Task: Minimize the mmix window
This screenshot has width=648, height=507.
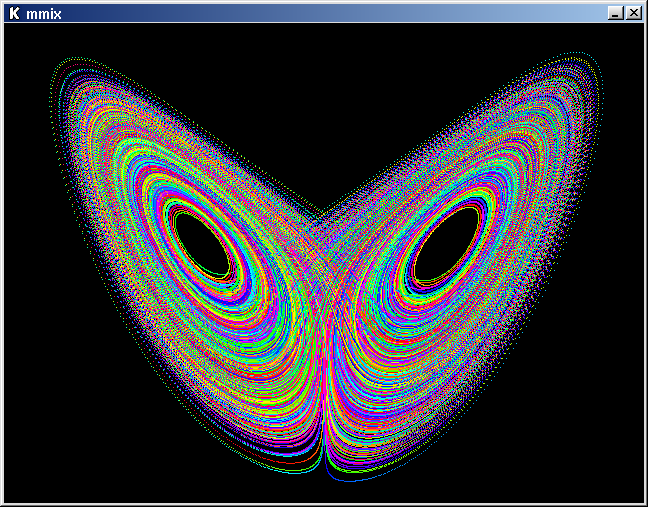Action: click(x=615, y=13)
